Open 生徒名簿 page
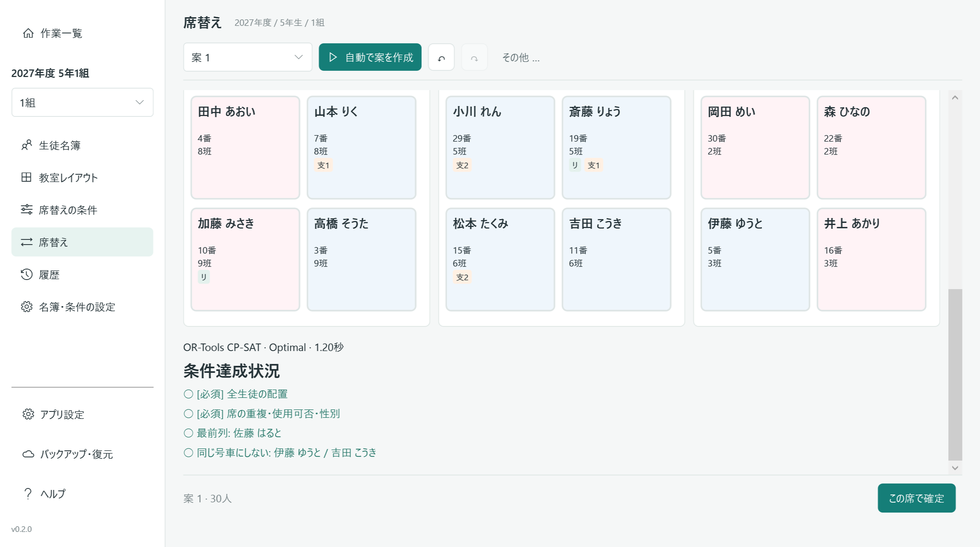The width and height of the screenshot is (980, 547). (x=83, y=145)
